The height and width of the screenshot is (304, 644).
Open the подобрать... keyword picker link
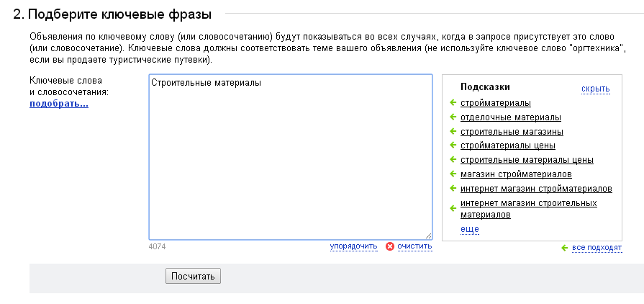[x=59, y=104]
